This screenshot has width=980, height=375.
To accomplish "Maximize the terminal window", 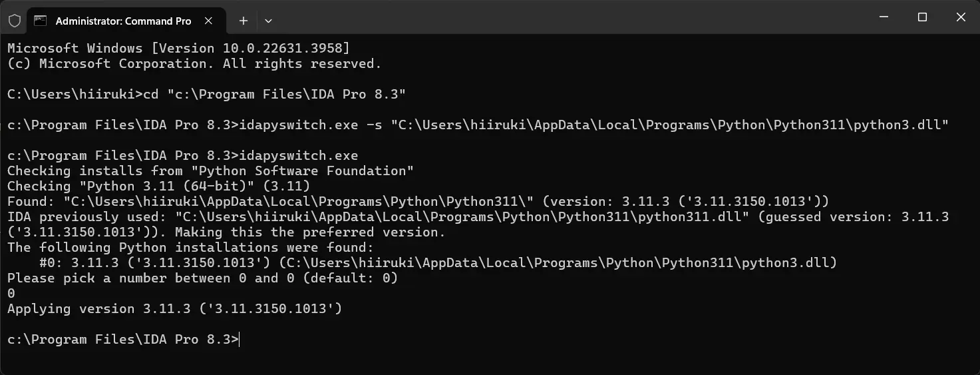I will pos(922,18).
